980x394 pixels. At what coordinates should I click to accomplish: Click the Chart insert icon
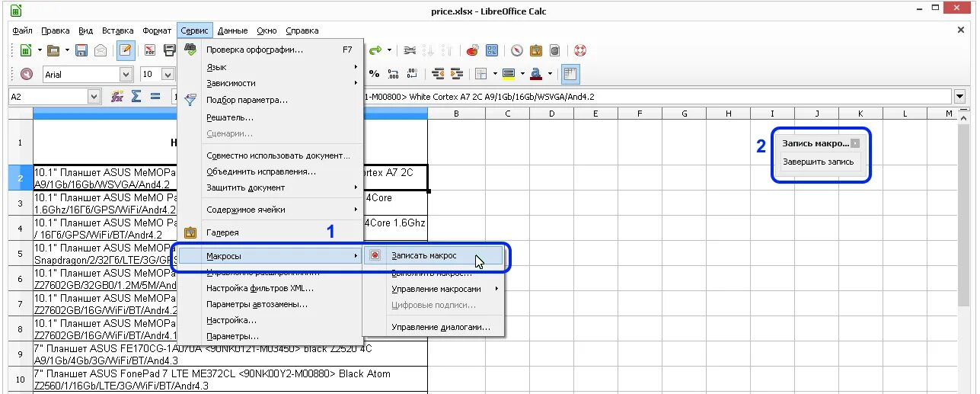(473, 51)
